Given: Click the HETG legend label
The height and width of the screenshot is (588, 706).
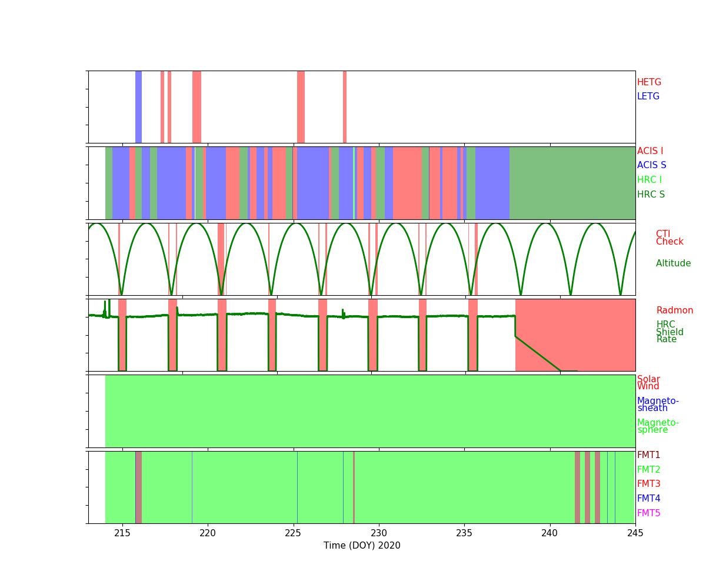Looking at the screenshot, I should tap(649, 82).
